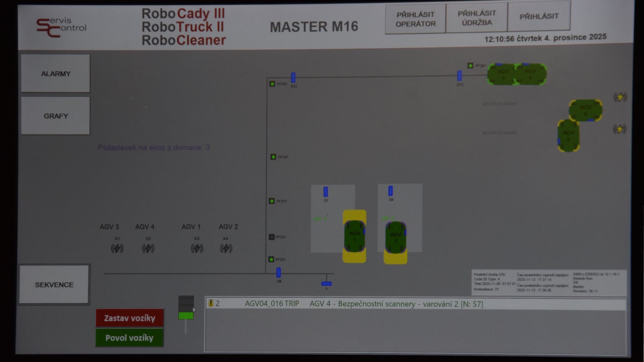Select the AGV04_016 TRIP alarm row

click(x=415, y=304)
